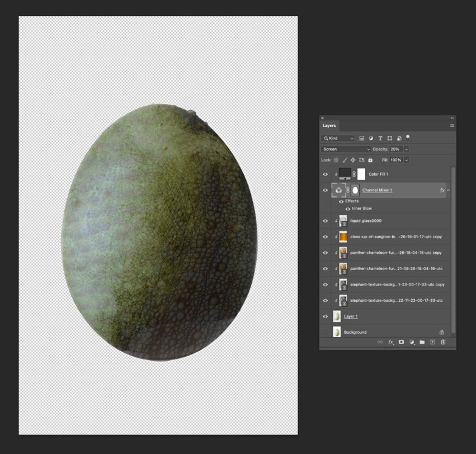Open the Layers panel options menu
This screenshot has height=454, width=476.
[x=452, y=126]
